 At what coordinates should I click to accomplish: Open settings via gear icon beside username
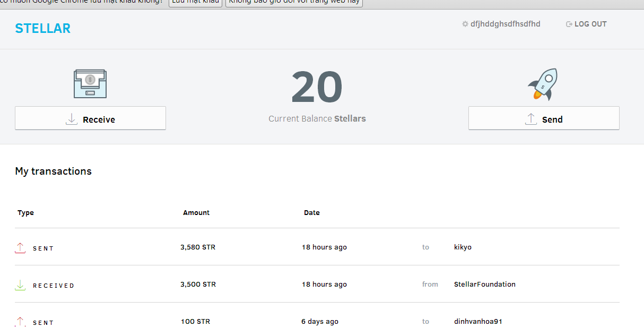[465, 24]
